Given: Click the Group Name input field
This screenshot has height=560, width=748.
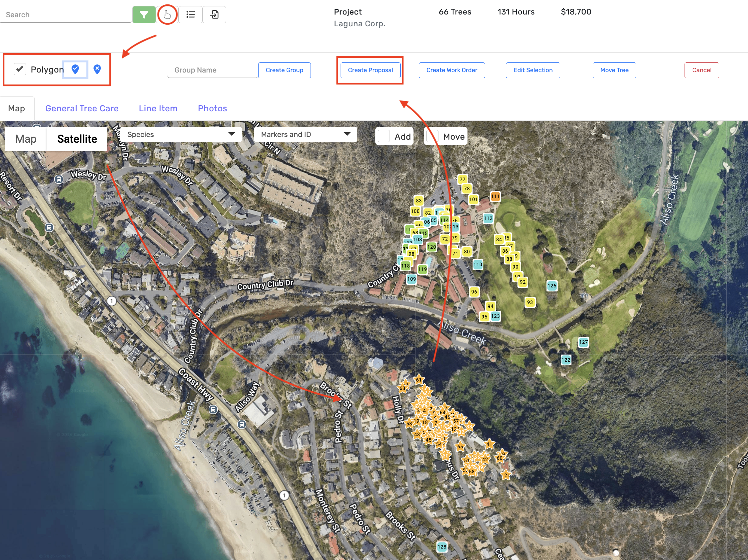Looking at the screenshot, I should tap(212, 70).
